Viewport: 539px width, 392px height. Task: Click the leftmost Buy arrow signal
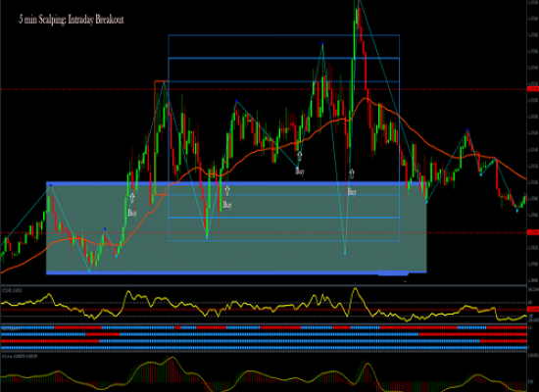pyautogui.click(x=132, y=198)
